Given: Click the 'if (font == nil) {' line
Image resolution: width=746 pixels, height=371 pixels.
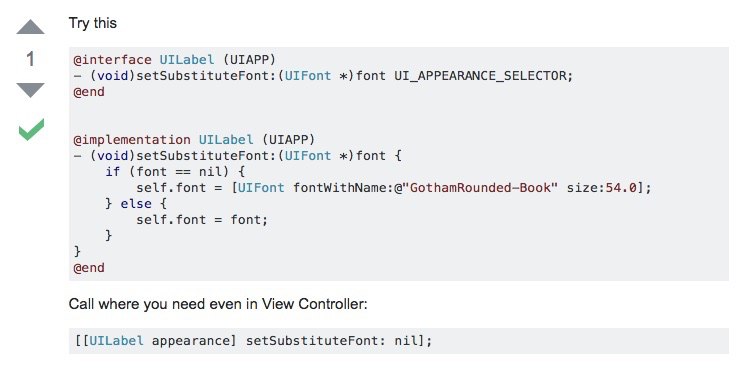Looking at the screenshot, I should tap(175, 172).
